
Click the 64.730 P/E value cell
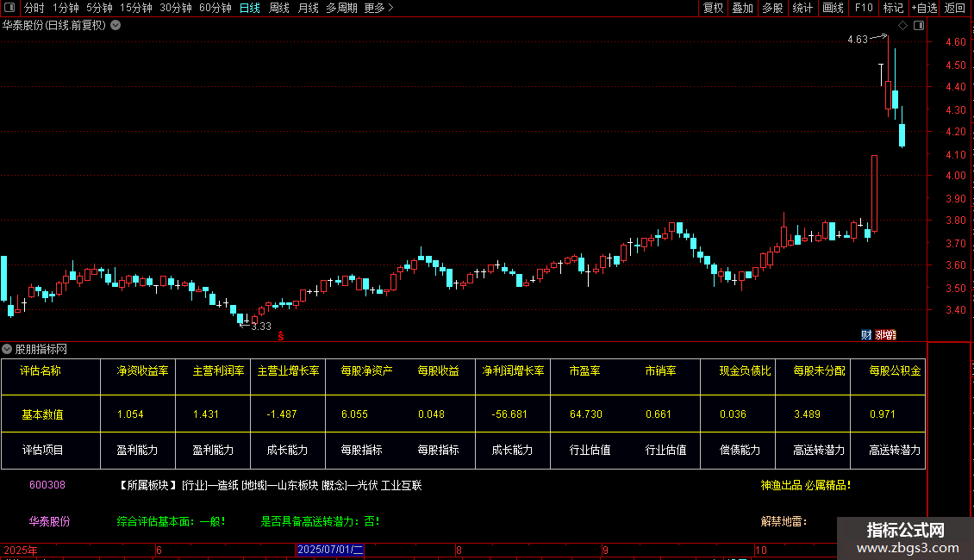coord(586,414)
